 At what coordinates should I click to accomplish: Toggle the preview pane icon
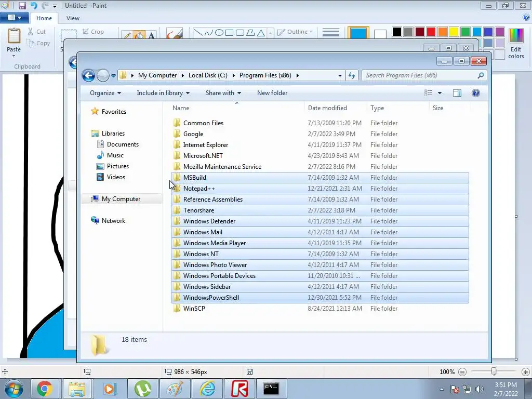pos(457,93)
